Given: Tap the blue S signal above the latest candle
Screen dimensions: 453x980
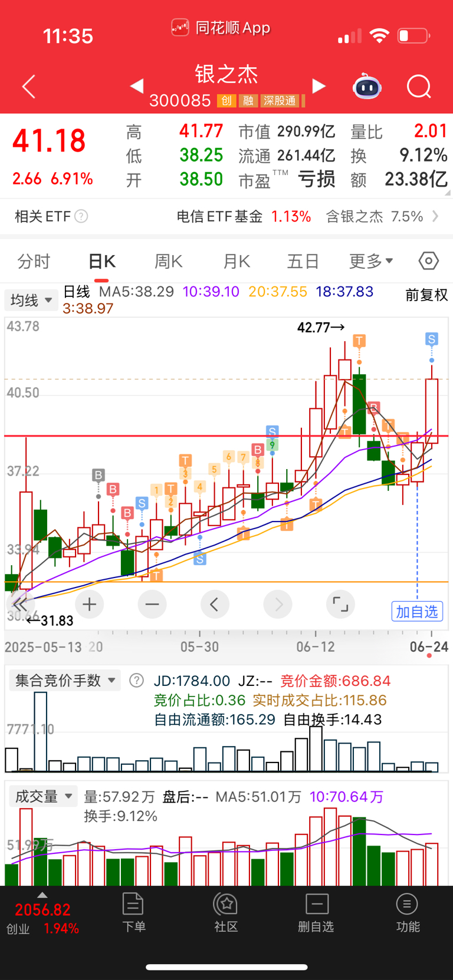Looking at the screenshot, I should (432, 339).
